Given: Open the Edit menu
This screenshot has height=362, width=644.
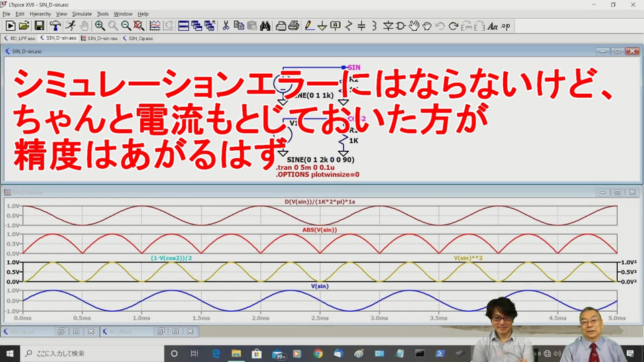Looking at the screenshot, I should [19, 14].
